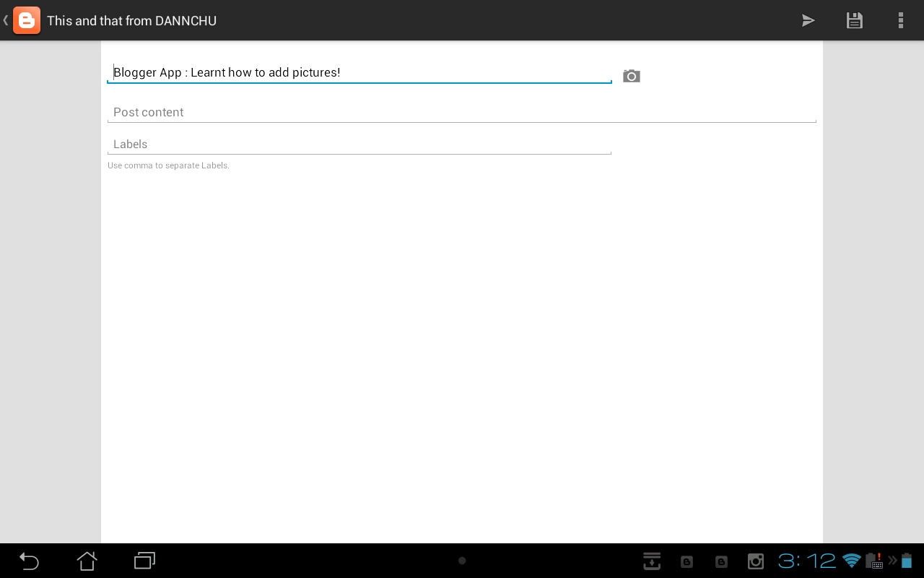The height and width of the screenshot is (578, 924).
Task: Open the recent apps switcher
Action: (144, 561)
